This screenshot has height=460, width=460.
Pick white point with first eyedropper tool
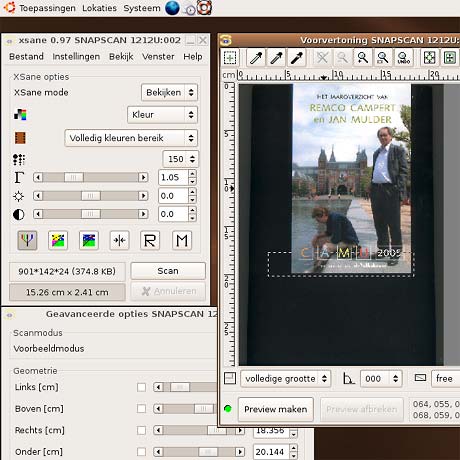click(x=256, y=58)
